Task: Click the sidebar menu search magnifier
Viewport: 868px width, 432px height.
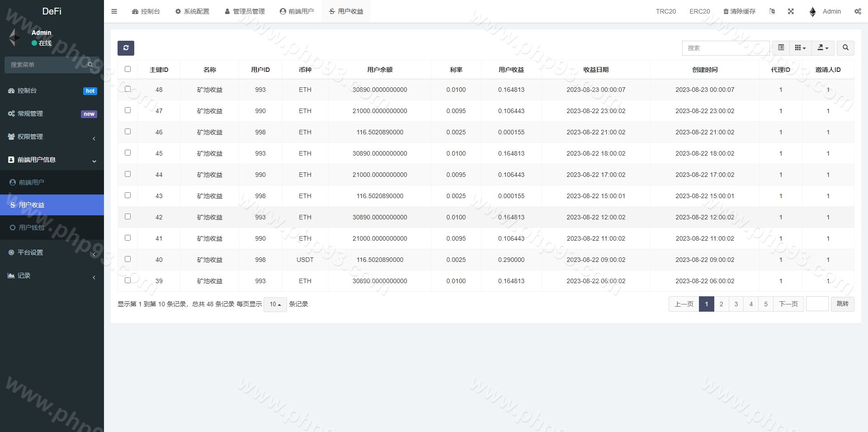Action: click(90, 65)
